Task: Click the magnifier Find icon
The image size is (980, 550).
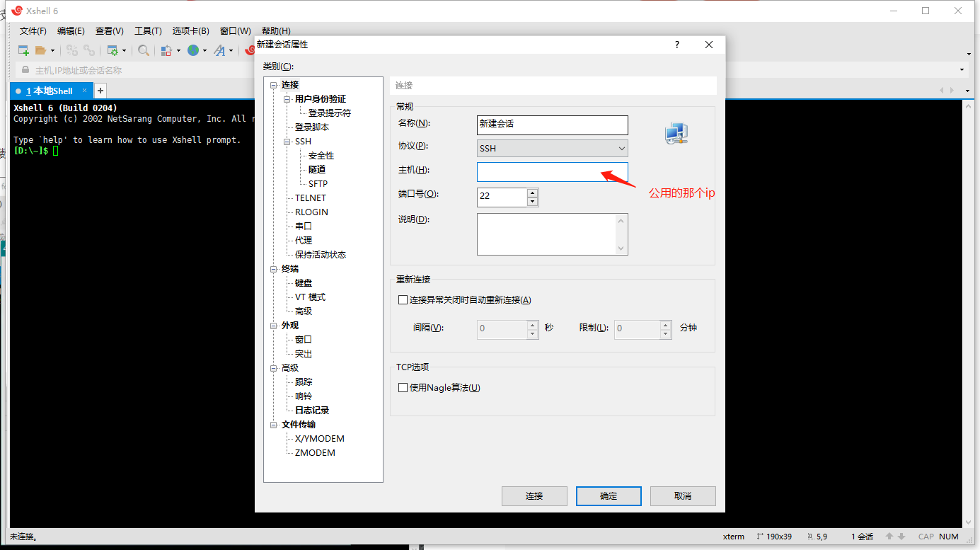Action: [144, 50]
